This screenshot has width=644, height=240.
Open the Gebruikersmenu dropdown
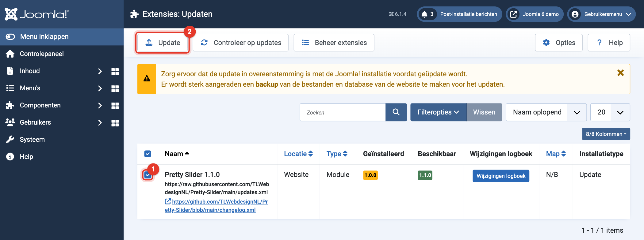tap(601, 14)
